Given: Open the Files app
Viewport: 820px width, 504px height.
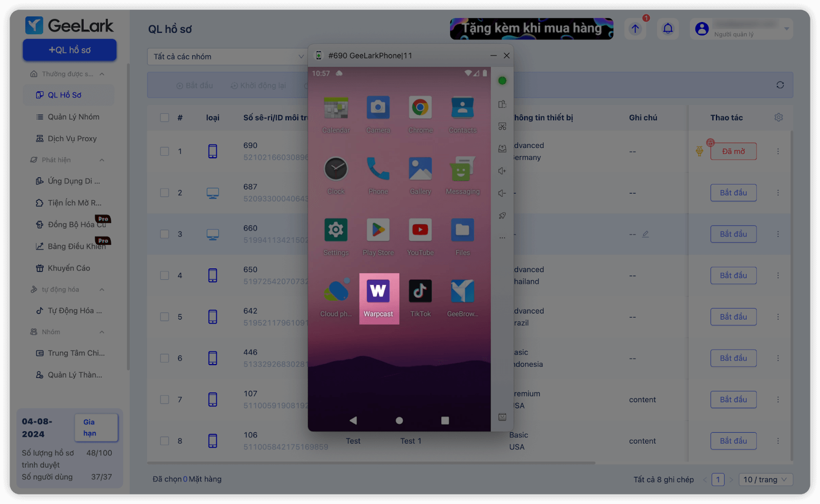Looking at the screenshot, I should (x=462, y=237).
